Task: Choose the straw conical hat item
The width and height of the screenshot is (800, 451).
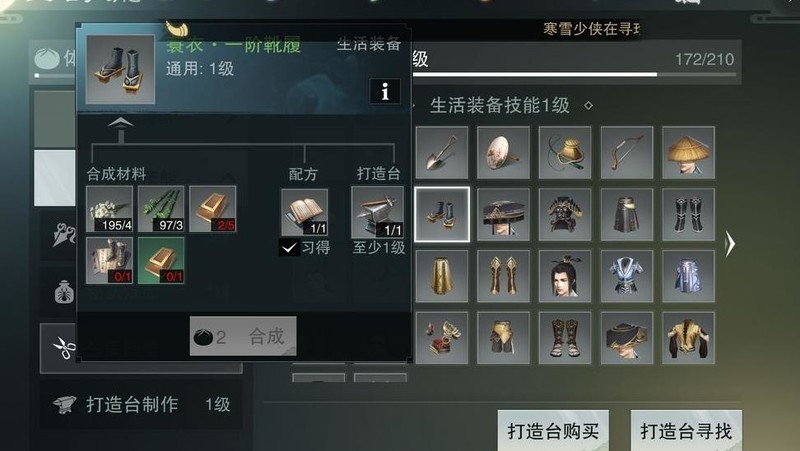Action: [x=688, y=153]
